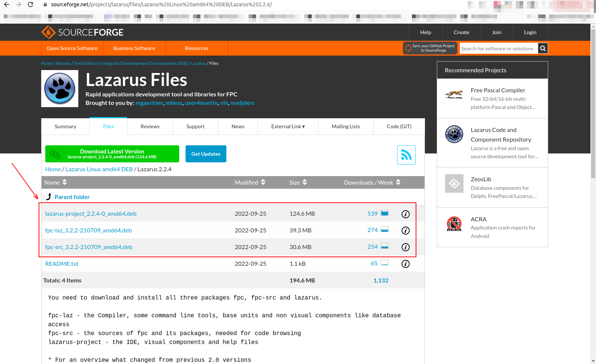Open the info icon beside README.txt

click(406, 264)
